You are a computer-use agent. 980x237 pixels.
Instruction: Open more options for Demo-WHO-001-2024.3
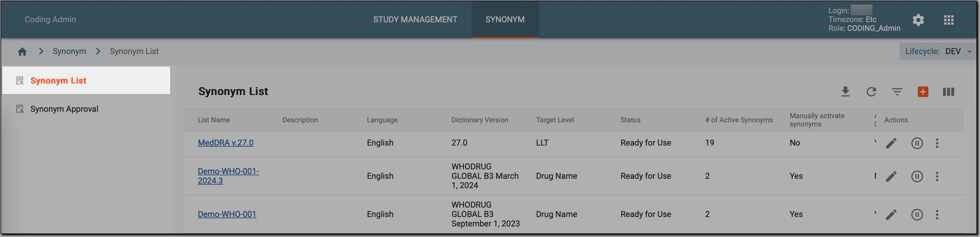pyautogui.click(x=937, y=177)
